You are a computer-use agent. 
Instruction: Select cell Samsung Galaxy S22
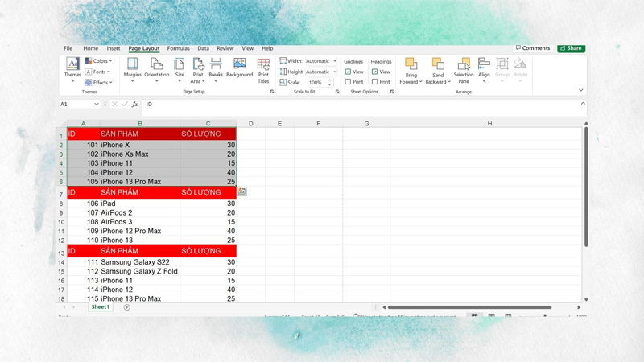139,262
